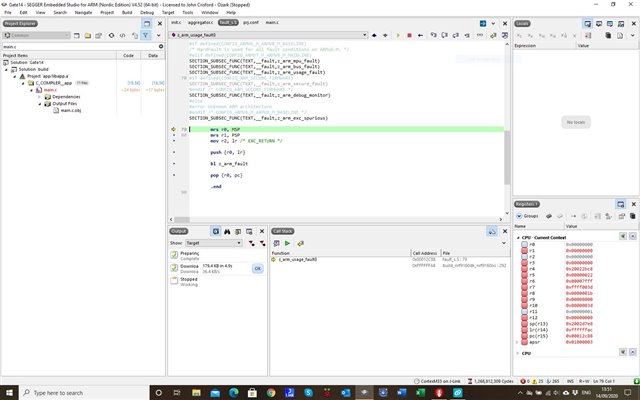Image resolution: width=640 pixels, height=400 pixels.
Task: Click the Step Over debug icon
Action: tap(444, 36)
